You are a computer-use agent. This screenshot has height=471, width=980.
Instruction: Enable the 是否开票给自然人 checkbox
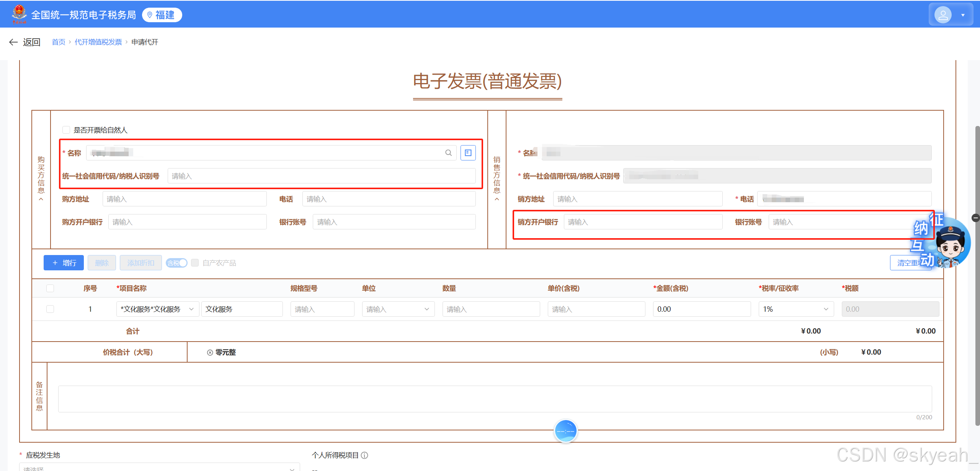point(66,130)
